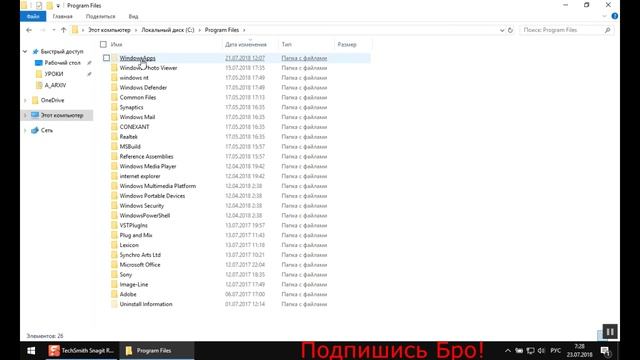This screenshot has width=640, height=360.
Task: Select the Uninstall Information folder
Action: [146, 304]
